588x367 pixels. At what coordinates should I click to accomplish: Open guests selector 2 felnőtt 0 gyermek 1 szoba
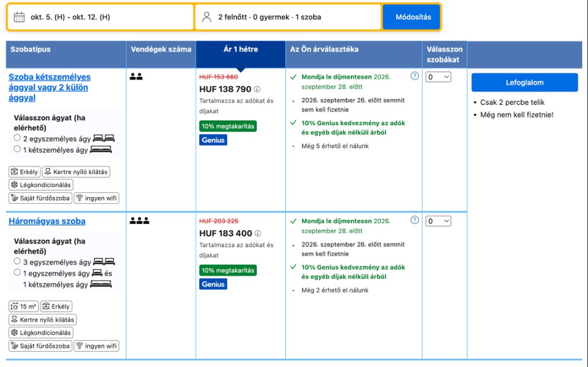pyautogui.click(x=288, y=17)
